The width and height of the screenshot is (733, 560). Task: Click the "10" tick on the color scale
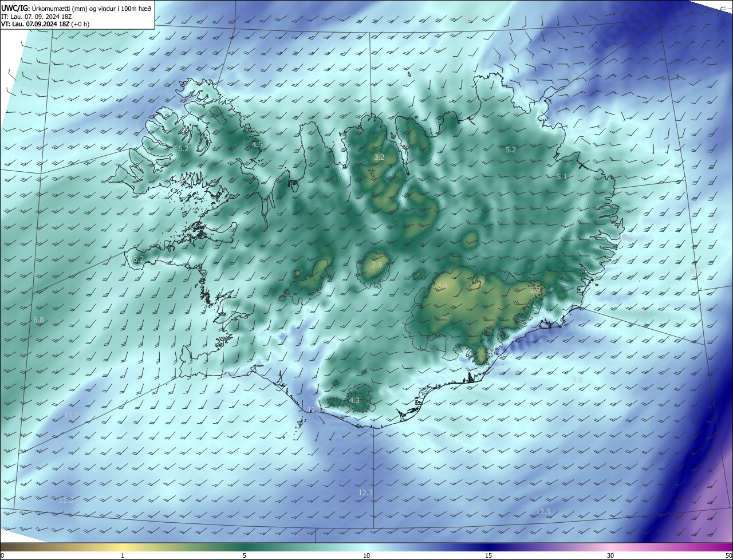tap(366, 556)
